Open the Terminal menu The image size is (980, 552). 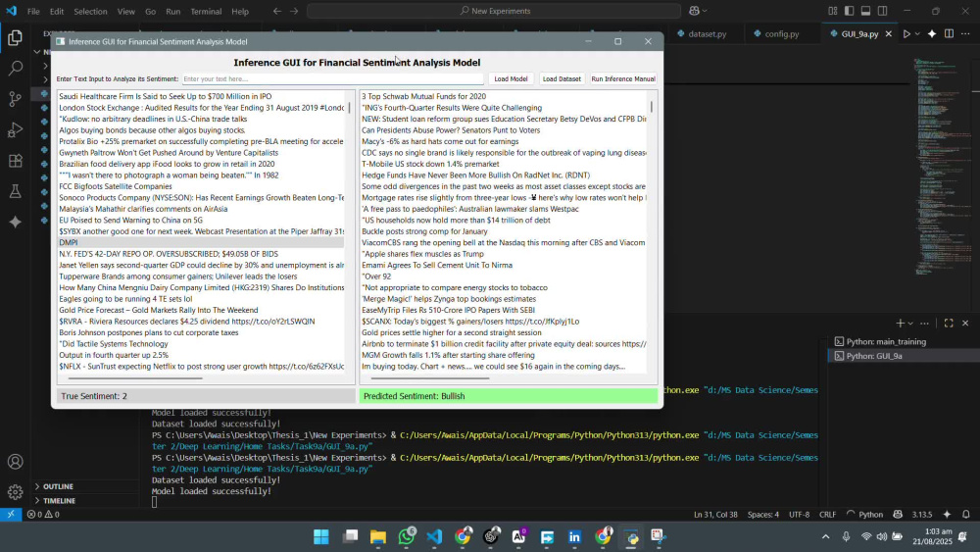pyautogui.click(x=206, y=11)
